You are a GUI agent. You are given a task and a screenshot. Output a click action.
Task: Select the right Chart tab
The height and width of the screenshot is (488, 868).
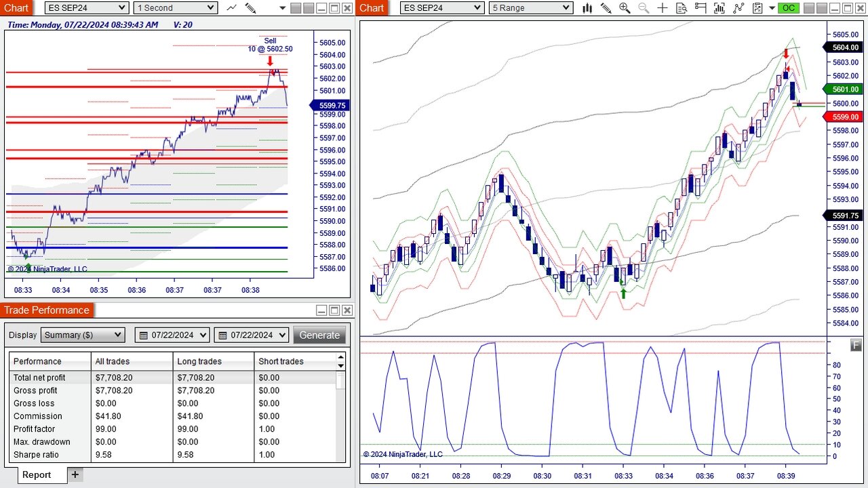pos(372,8)
